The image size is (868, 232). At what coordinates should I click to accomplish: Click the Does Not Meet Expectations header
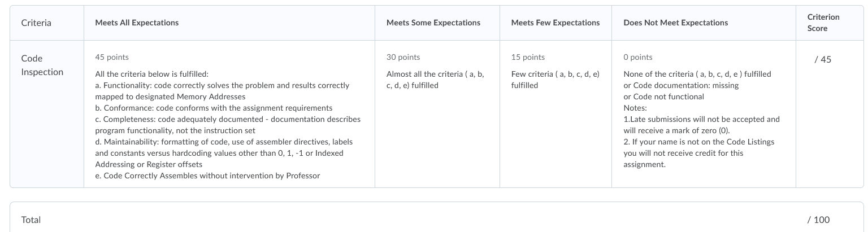coord(675,23)
